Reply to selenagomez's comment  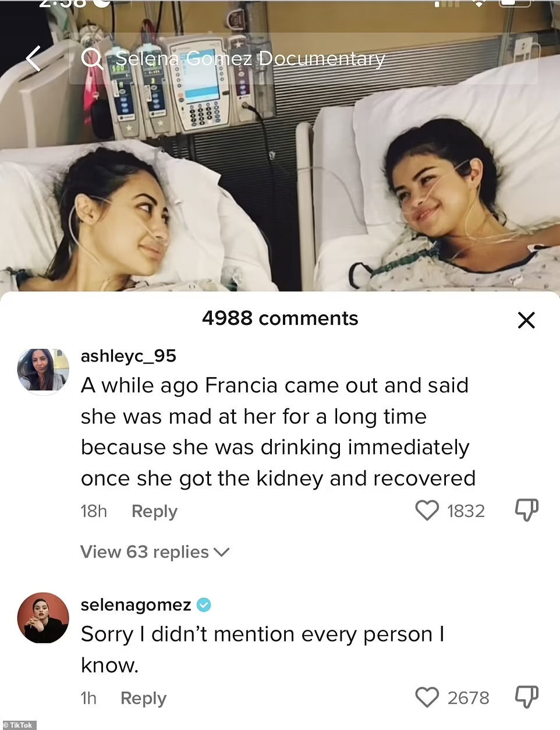tap(143, 698)
